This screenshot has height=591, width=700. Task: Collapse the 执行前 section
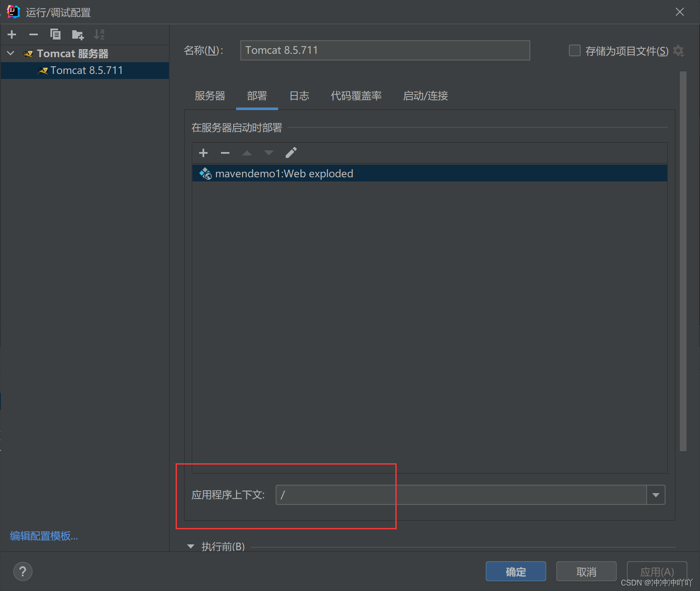point(191,546)
